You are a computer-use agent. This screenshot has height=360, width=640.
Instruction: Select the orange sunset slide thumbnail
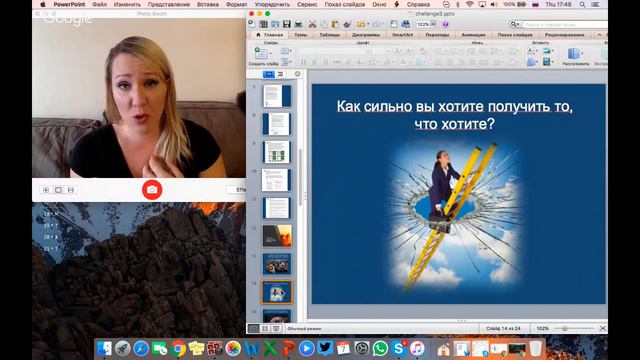tap(277, 236)
